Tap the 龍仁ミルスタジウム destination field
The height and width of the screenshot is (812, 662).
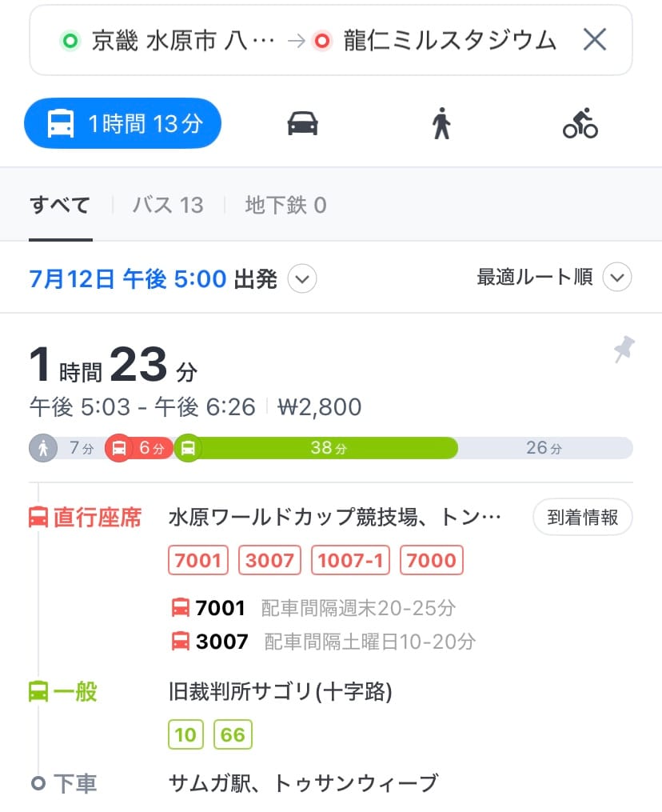click(x=449, y=41)
